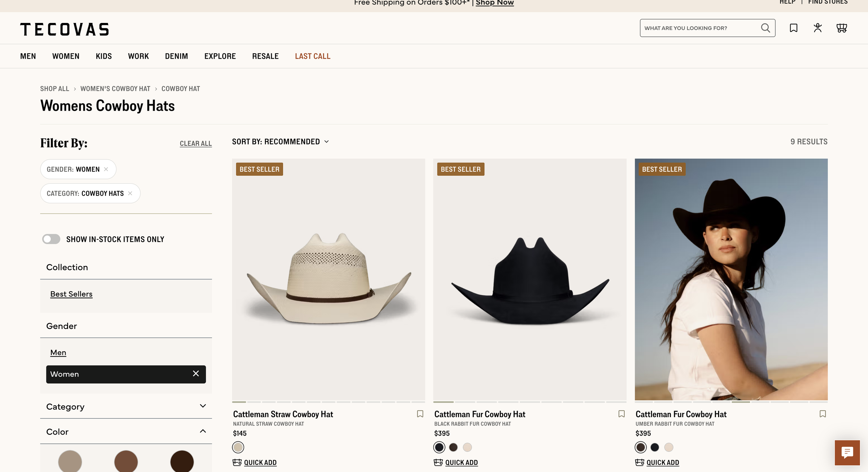Remove the Gender: Women filter chip
This screenshot has height=472, width=868.
point(106,169)
